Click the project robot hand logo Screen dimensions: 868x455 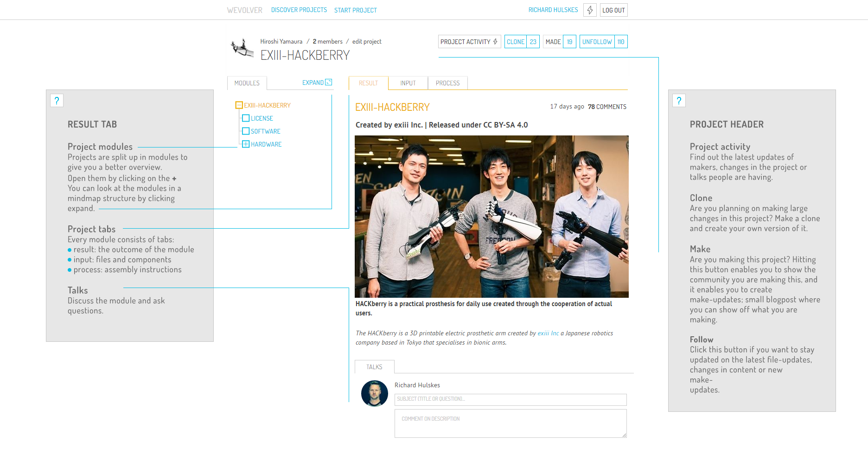pyautogui.click(x=242, y=47)
